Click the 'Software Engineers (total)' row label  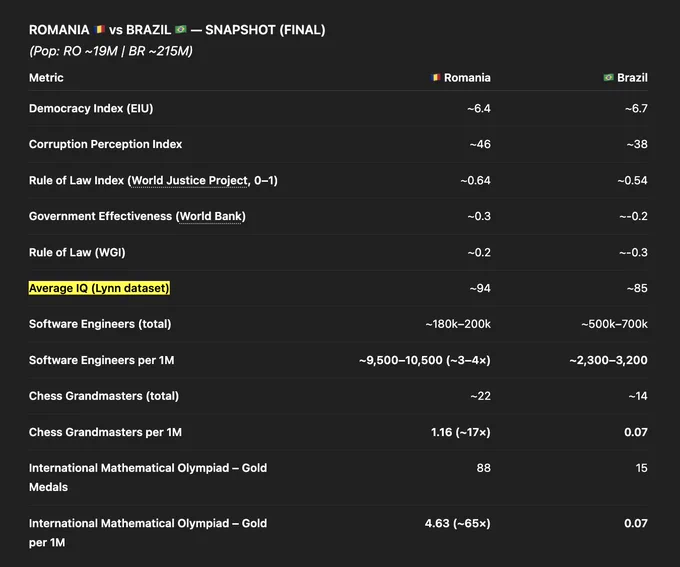(100, 324)
